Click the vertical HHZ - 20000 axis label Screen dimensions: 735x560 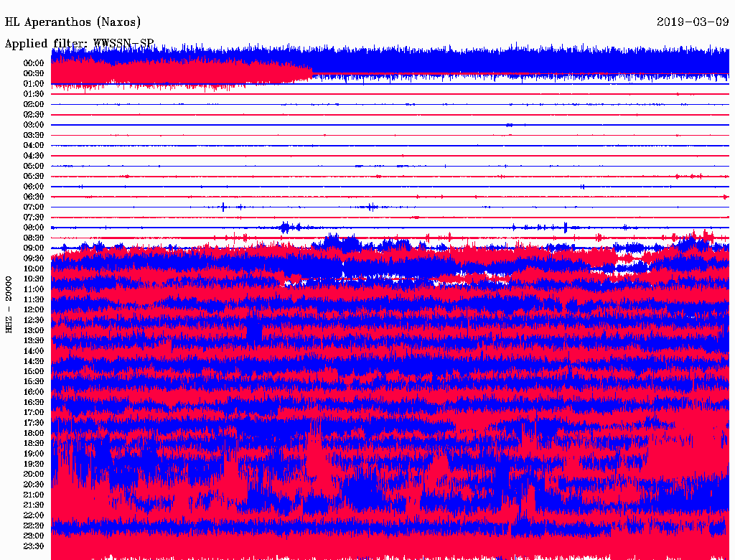[x=9, y=304]
